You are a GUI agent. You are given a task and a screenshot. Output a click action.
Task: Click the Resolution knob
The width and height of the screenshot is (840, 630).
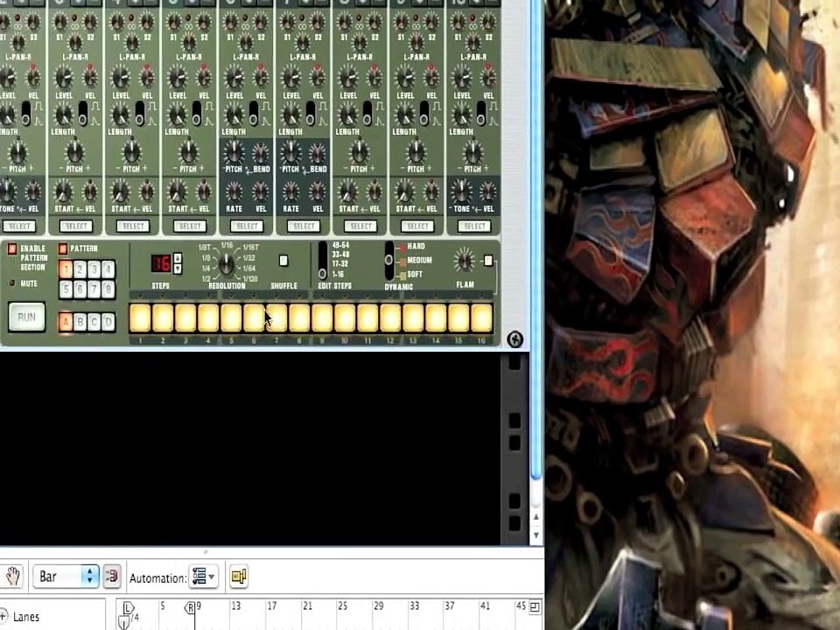coord(227,263)
